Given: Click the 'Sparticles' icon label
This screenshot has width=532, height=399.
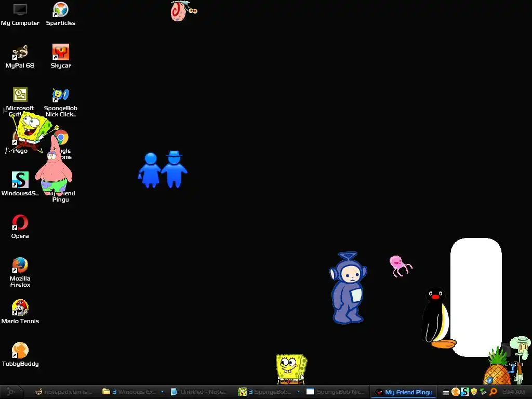Looking at the screenshot, I should pyautogui.click(x=61, y=23).
